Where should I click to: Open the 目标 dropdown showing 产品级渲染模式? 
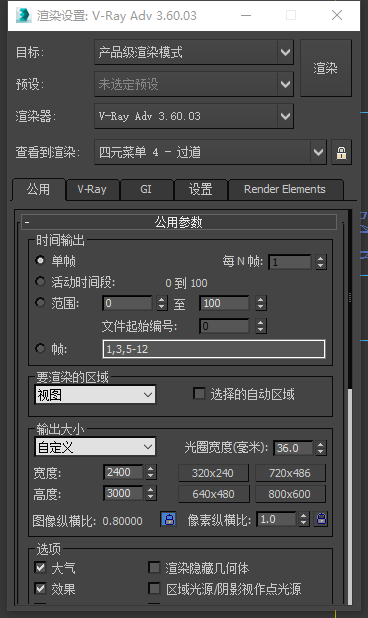(x=194, y=52)
